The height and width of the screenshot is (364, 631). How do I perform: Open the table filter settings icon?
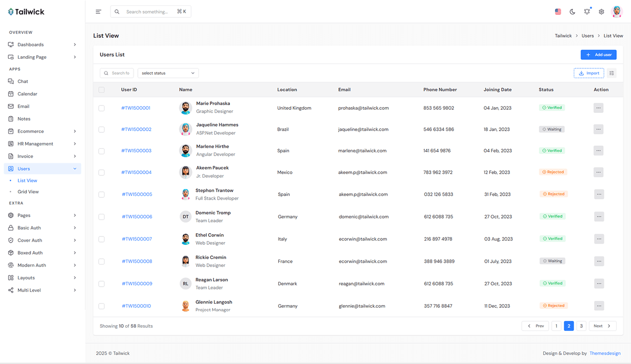pos(612,73)
